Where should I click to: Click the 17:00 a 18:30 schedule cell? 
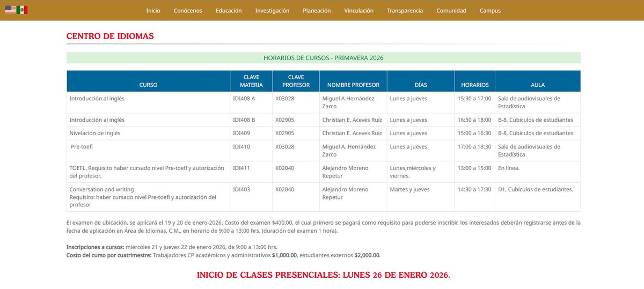coord(474,151)
